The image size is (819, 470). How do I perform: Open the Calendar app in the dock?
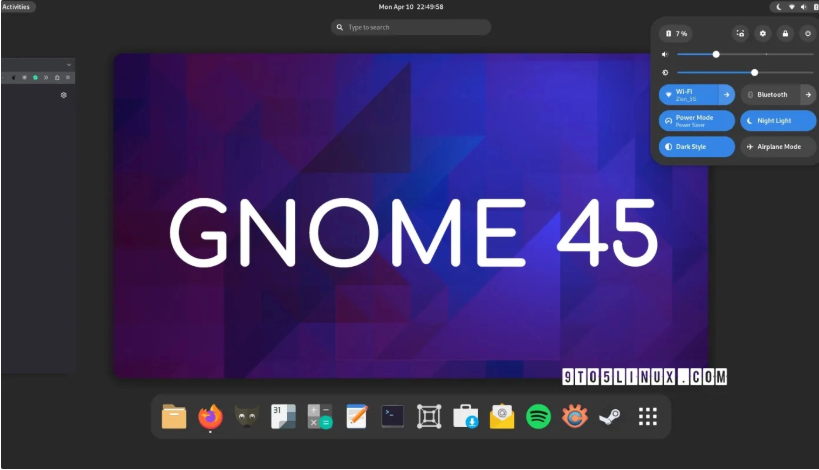click(283, 417)
